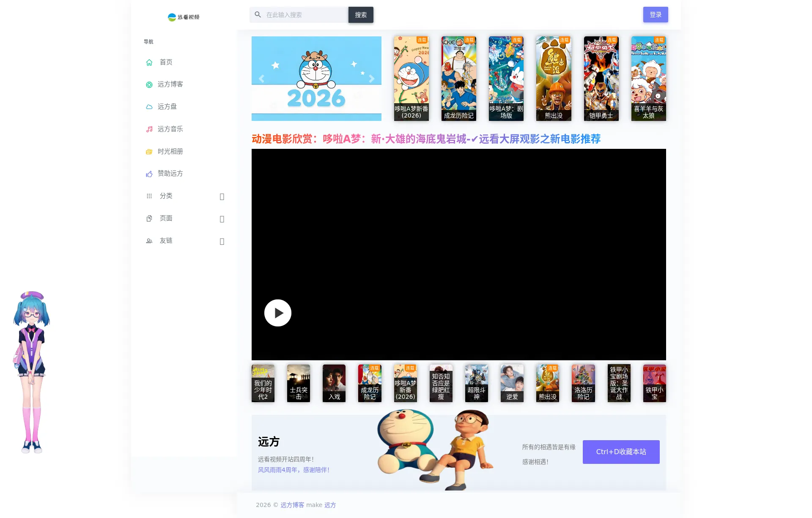Screen dimensions: 812x518
Task: Show next carousel slide
Action: pyautogui.click(x=371, y=79)
